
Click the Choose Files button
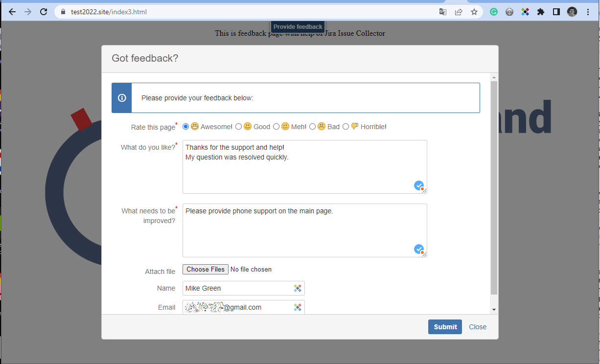click(206, 269)
